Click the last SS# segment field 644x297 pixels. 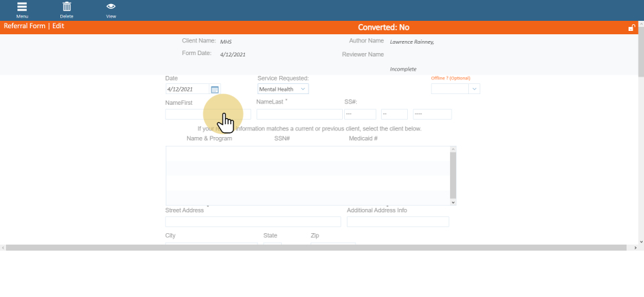(432, 114)
